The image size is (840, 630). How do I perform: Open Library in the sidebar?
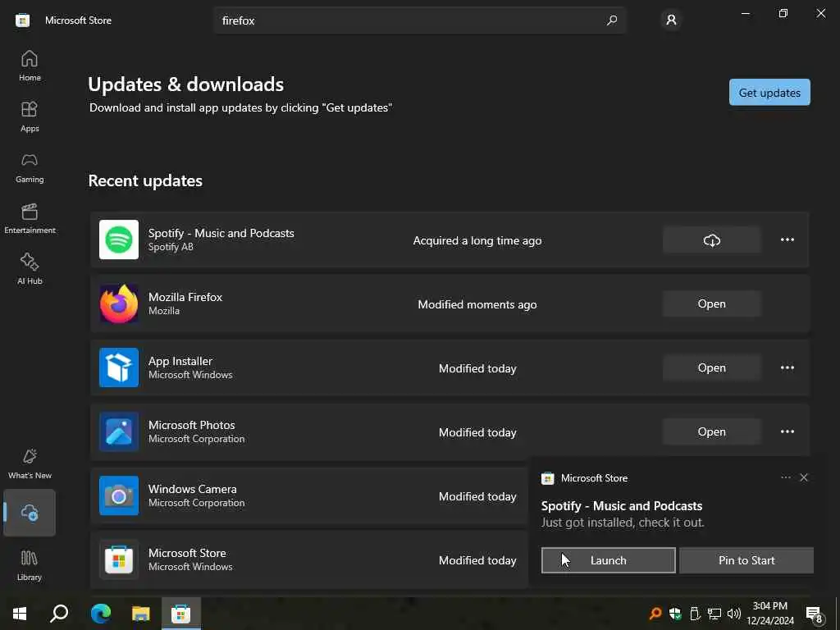point(30,565)
